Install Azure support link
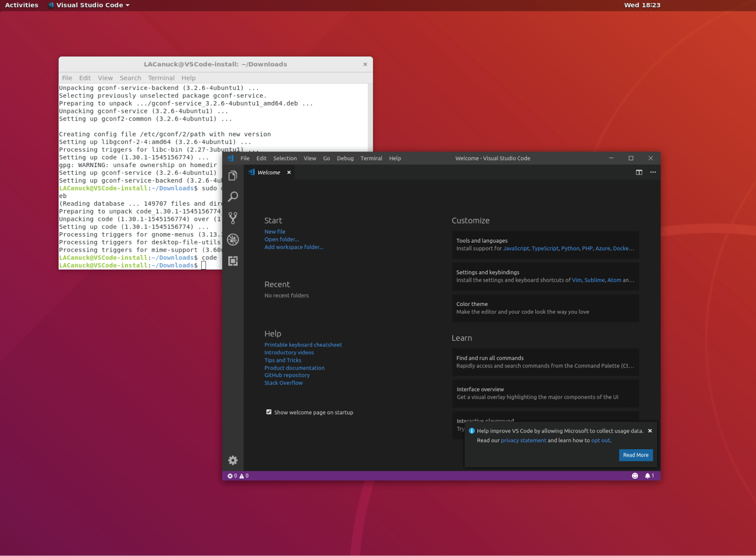Viewport: 756px width, 556px height. 602,248
